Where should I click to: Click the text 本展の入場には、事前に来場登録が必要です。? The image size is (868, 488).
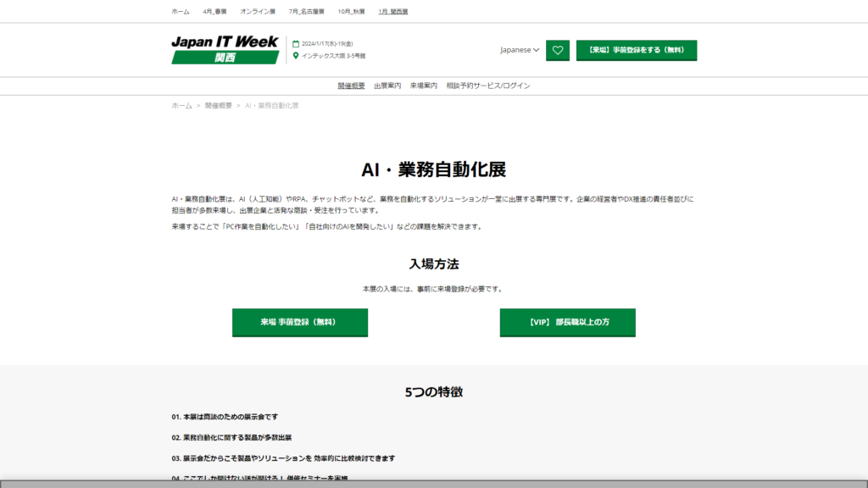click(434, 289)
